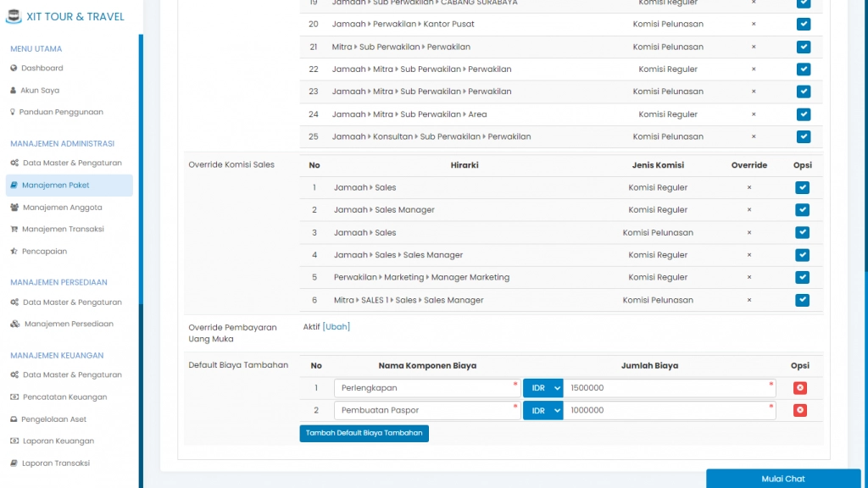The width and height of the screenshot is (868, 488).
Task: Remove the Pembuatan Paspor cost row
Action: coord(799,410)
